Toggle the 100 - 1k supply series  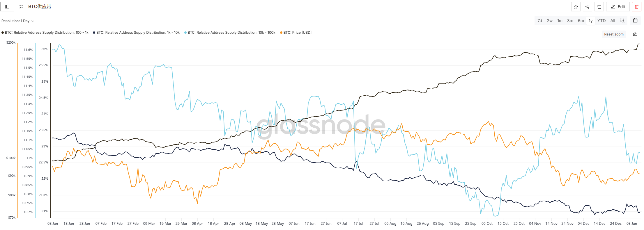coord(47,33)
